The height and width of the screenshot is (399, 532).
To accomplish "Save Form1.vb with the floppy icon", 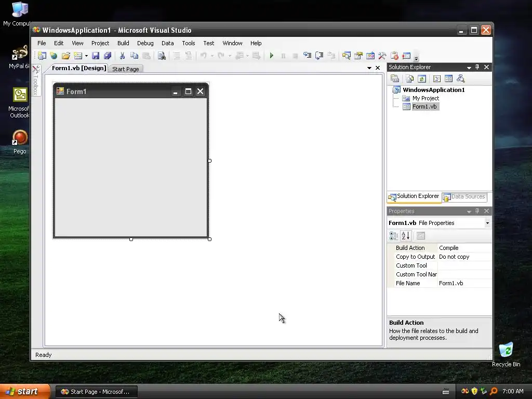I will click(x=96, y=56).
